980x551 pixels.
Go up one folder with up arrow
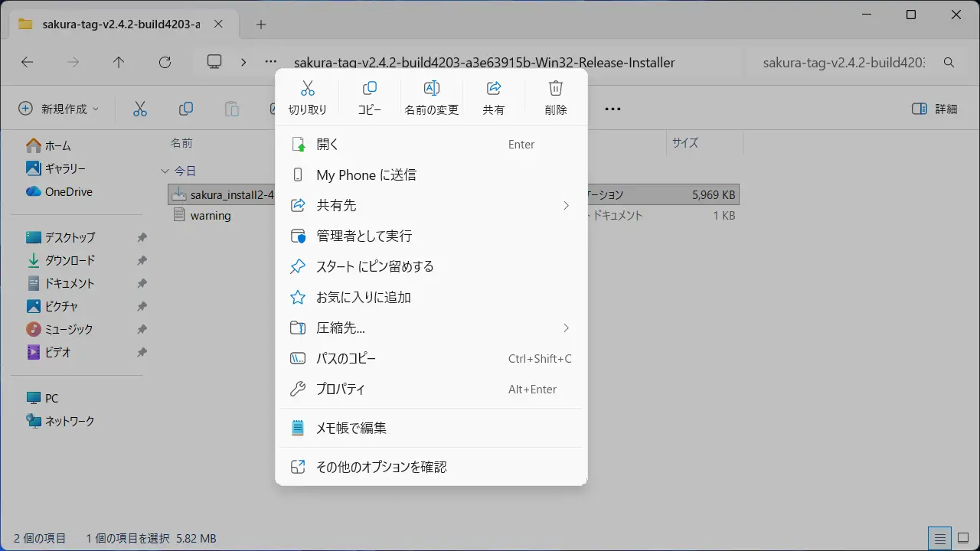pos(119,63)
